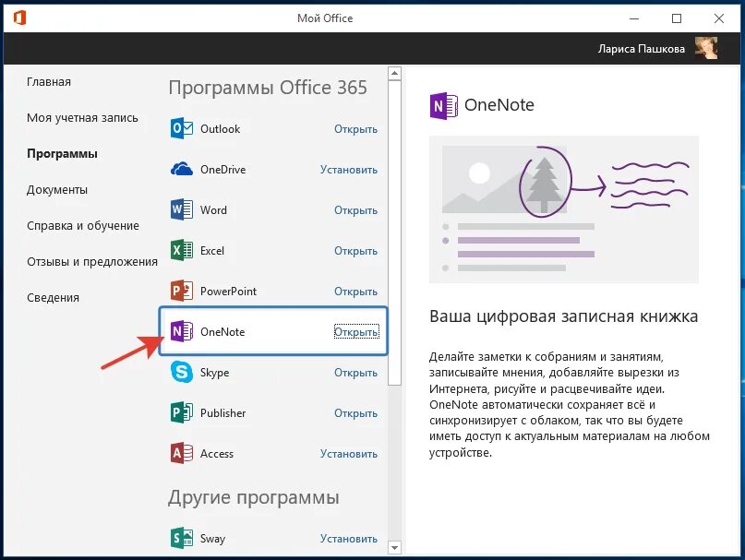
Task: Open the Сведения section
Action: [x=53, y=297]
